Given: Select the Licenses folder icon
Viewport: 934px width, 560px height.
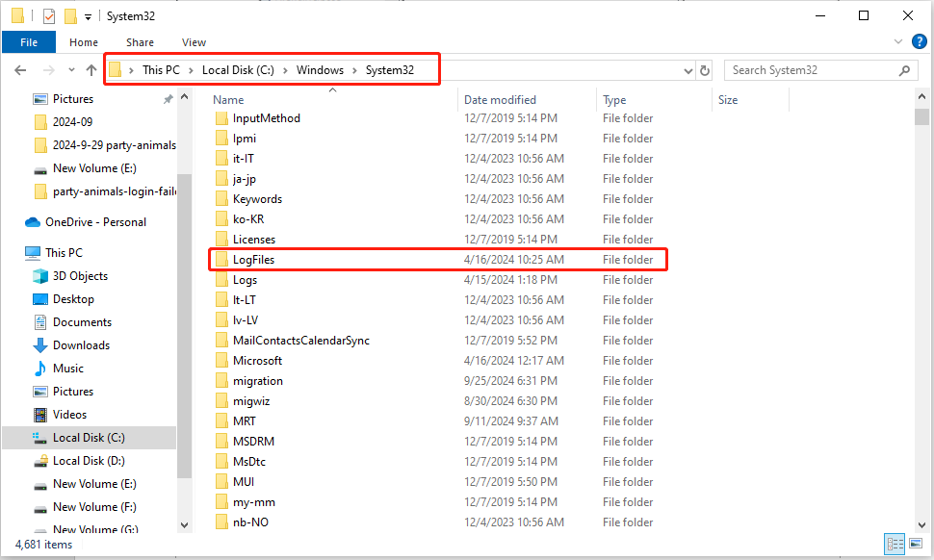Looking at the screenshot, I should coord(221,240).
